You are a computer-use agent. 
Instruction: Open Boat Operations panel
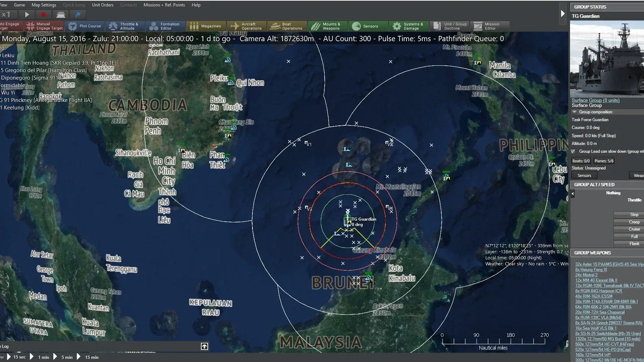click(x=287, y=26)
